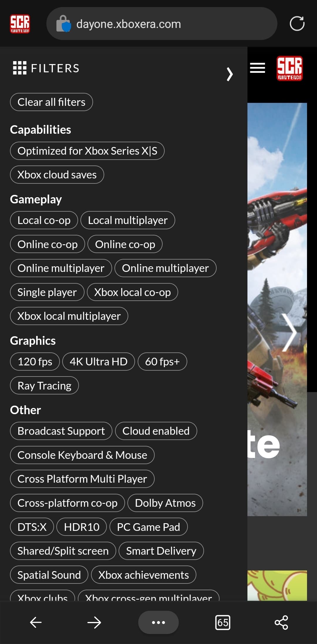
Task: Tap the SCR logo beside hamburger menu
Action: pos(289,68)
